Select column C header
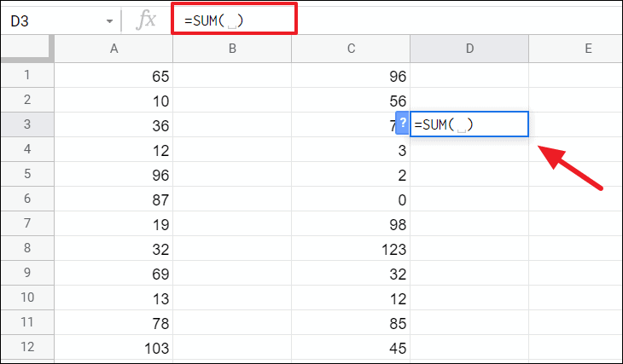 (x=351, y=49)
